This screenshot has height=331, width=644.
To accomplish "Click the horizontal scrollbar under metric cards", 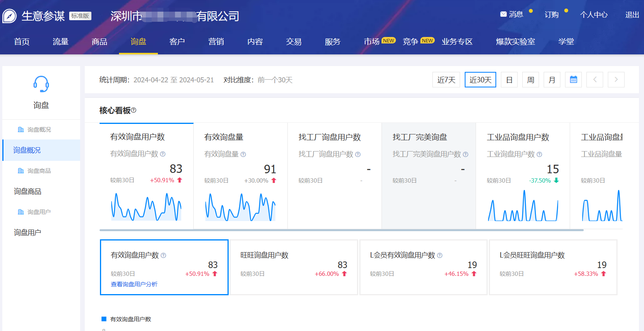I will point(341,230).
